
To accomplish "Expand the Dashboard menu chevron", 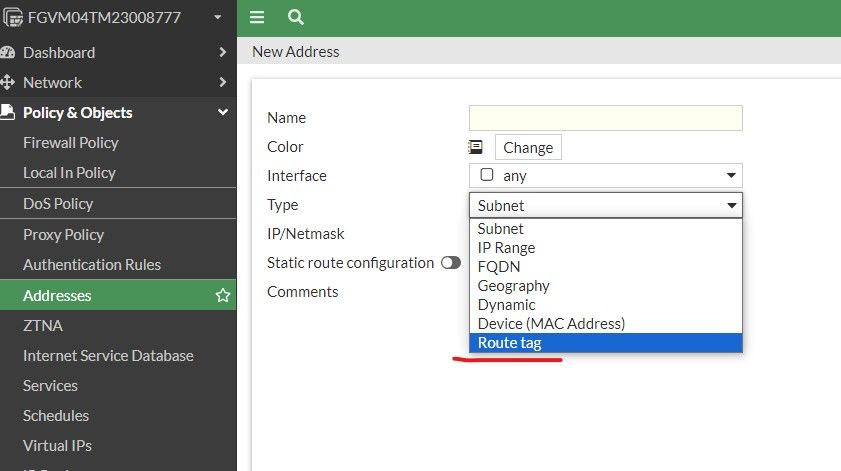I will coord(222,52).
